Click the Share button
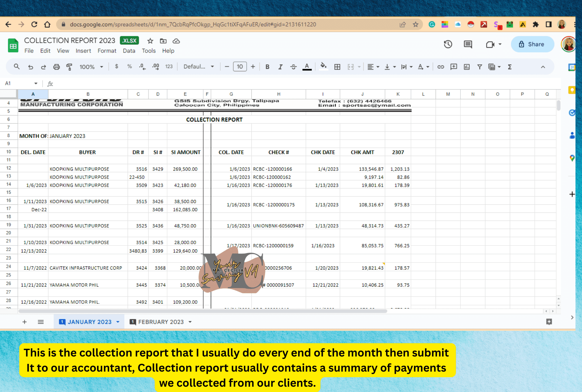Screen dimensions: 582x392 pos(532,44)
